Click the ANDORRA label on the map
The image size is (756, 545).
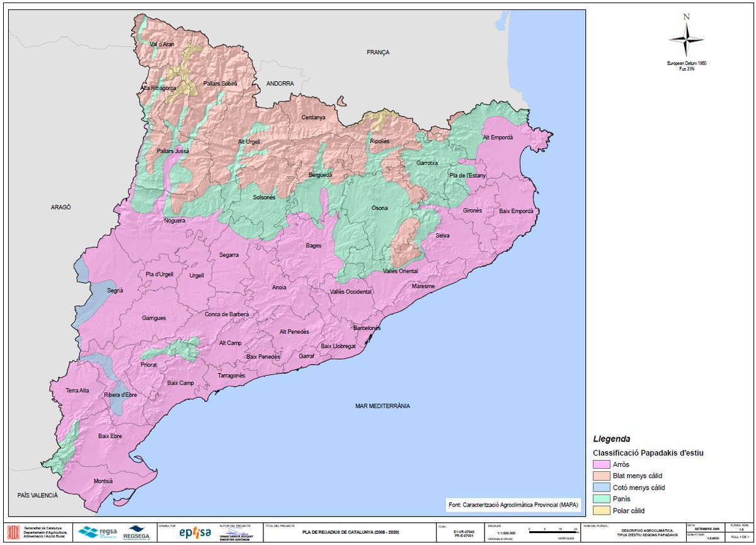point(280,83)
